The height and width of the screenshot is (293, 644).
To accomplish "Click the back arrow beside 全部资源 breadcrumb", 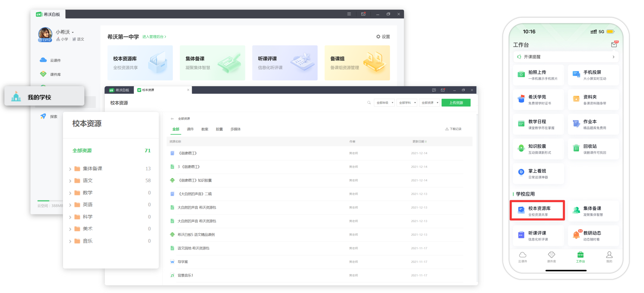I will pyautogui.click(x=172, y=119).
